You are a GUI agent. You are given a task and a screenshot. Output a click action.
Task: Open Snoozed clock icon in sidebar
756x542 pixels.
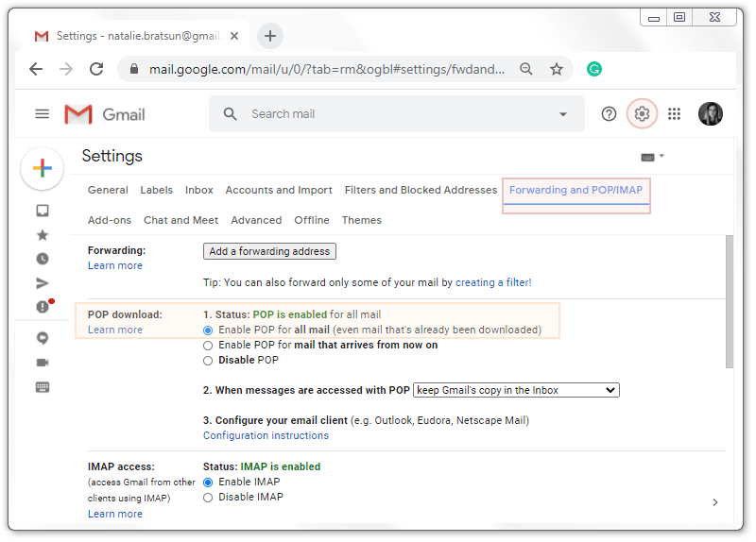43,259
